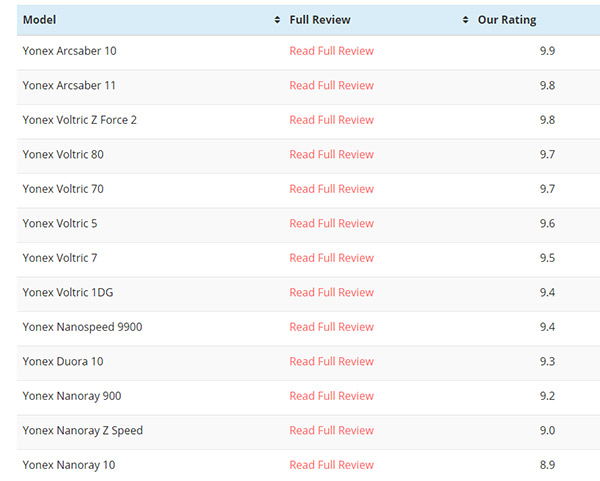Open Read Full Review for Yonex Arcsaber 10
Image resolution: width=600 pixels, height=481 pixels.
pyautogui.click(x=331, y=51)
